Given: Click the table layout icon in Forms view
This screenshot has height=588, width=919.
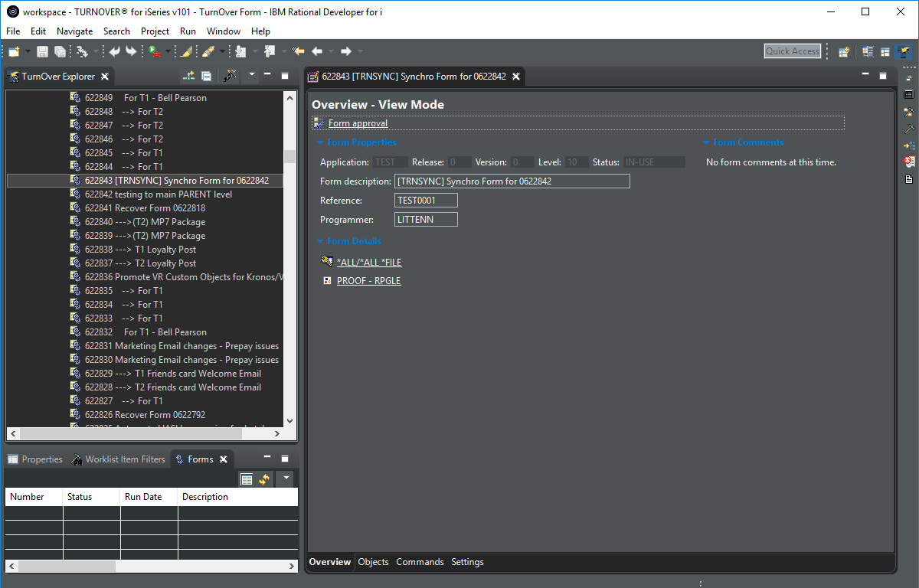Looking at the screenshot, I should click(247, 479).
